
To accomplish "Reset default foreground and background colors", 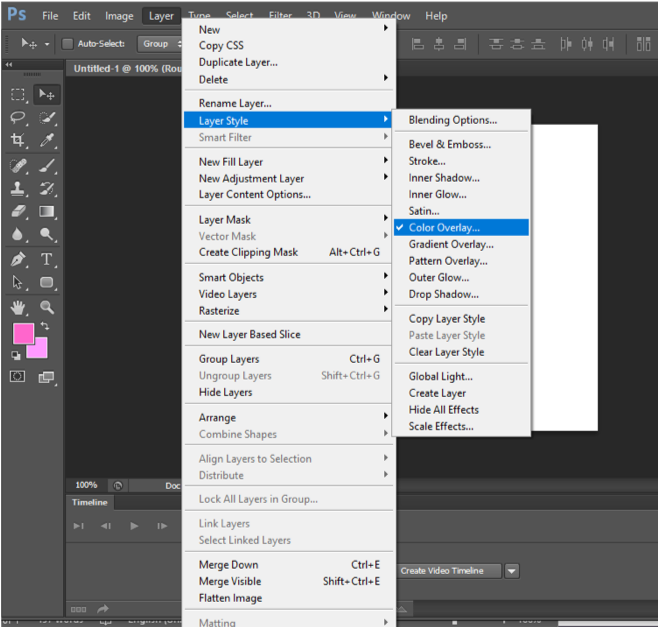I will 16,355.
